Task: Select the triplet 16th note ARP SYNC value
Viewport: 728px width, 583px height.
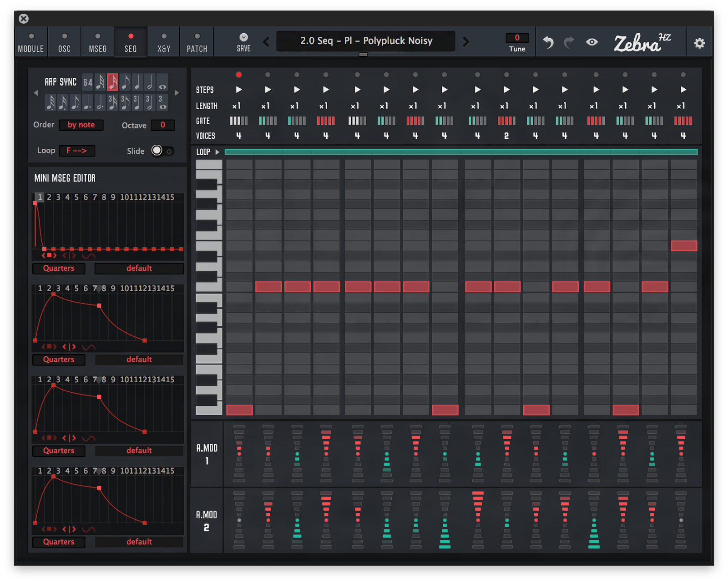Action: [x=112, y=102]
